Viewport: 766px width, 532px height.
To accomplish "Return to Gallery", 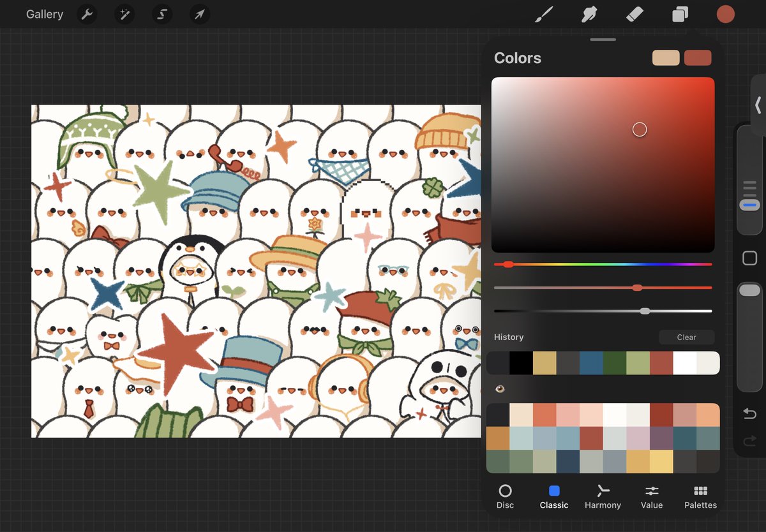I will [45, 14].
